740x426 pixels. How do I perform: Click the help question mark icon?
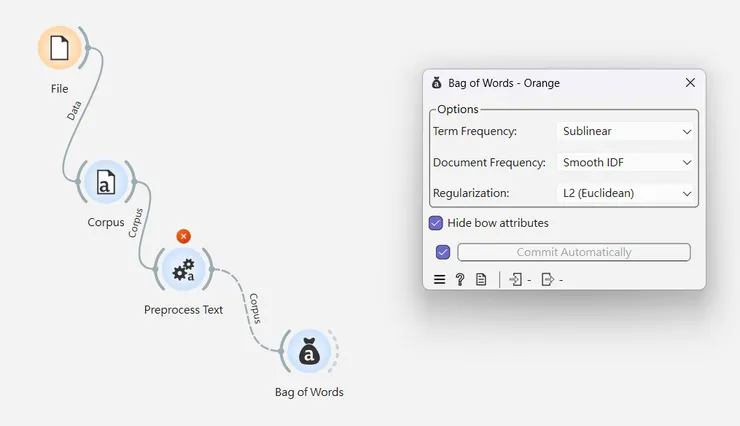(460, 280)
